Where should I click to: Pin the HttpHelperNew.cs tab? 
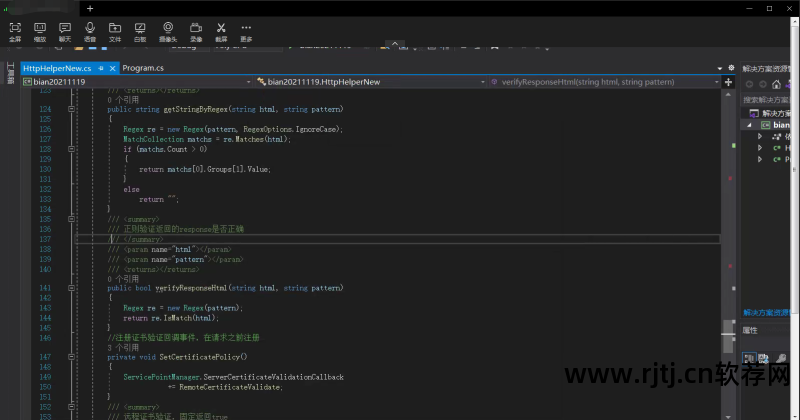(x=101, y=68)
